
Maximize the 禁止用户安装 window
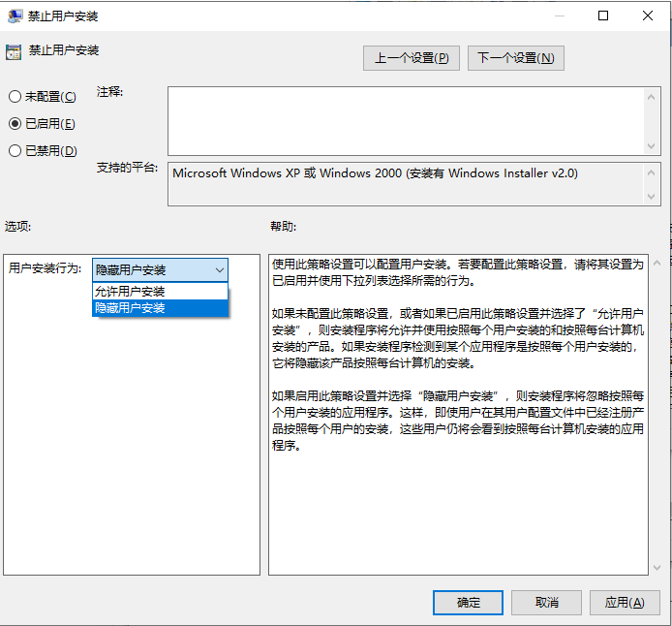click(x=603, y=16)
